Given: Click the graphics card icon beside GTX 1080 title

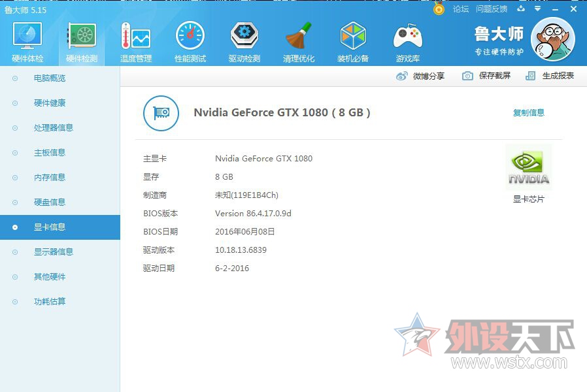Looking at the screenshot, I should (x=161, y=113).
